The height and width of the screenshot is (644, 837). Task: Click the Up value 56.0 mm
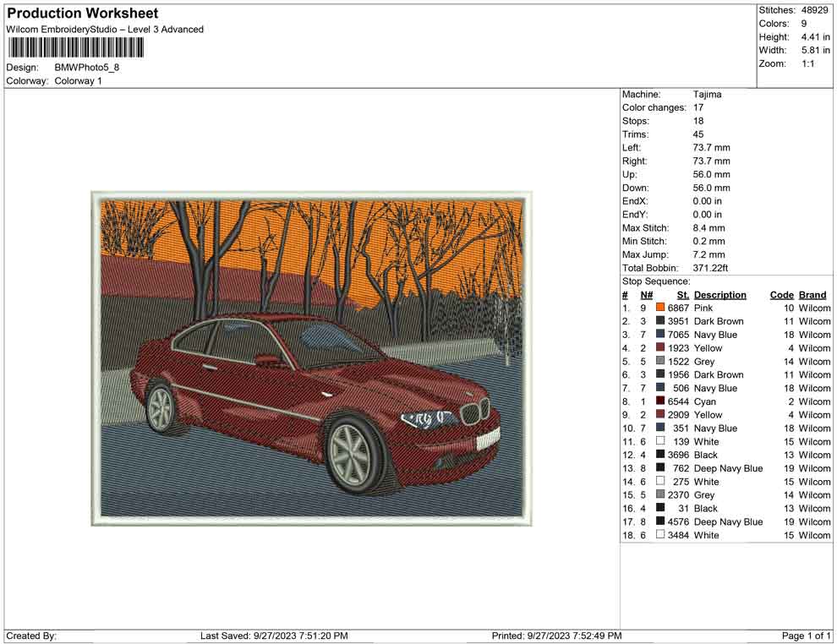(x=712, y=174)
